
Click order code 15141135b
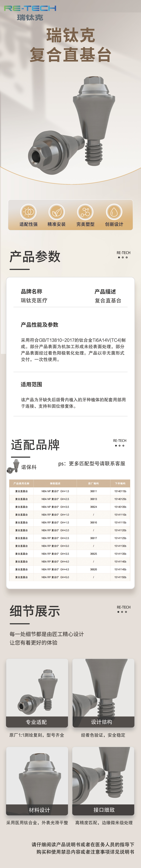pyautogui.click(x=120, y=554)
